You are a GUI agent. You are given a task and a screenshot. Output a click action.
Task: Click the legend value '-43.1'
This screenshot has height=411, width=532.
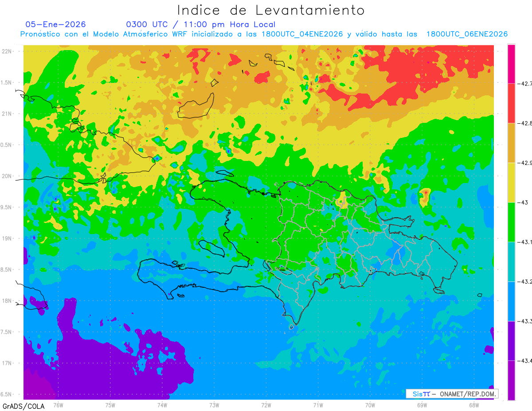pyautogui.click(x=524, y=242)
